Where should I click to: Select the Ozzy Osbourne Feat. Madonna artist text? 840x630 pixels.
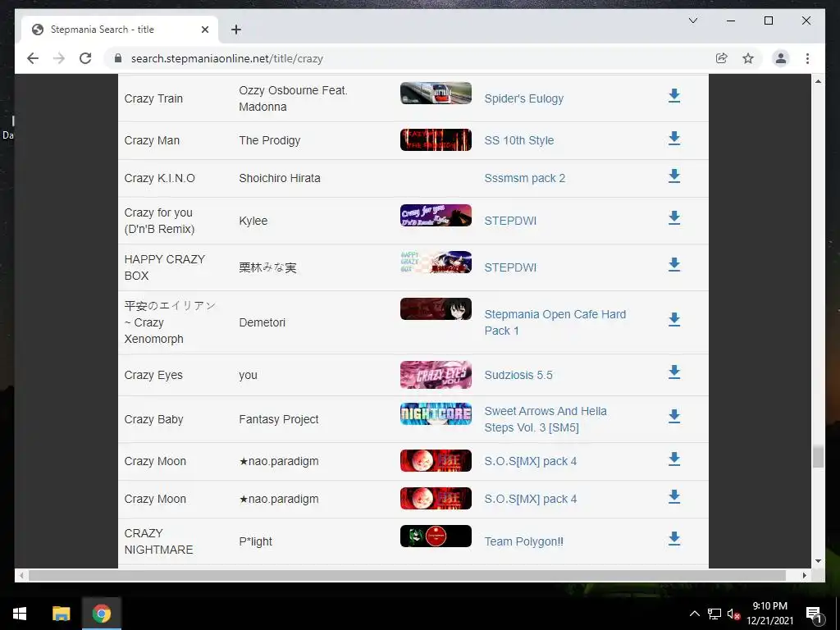coord(293,98)
